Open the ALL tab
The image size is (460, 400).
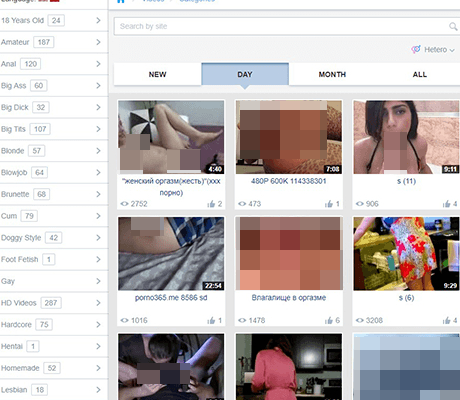pyautogui.click(x=419, y=74)
